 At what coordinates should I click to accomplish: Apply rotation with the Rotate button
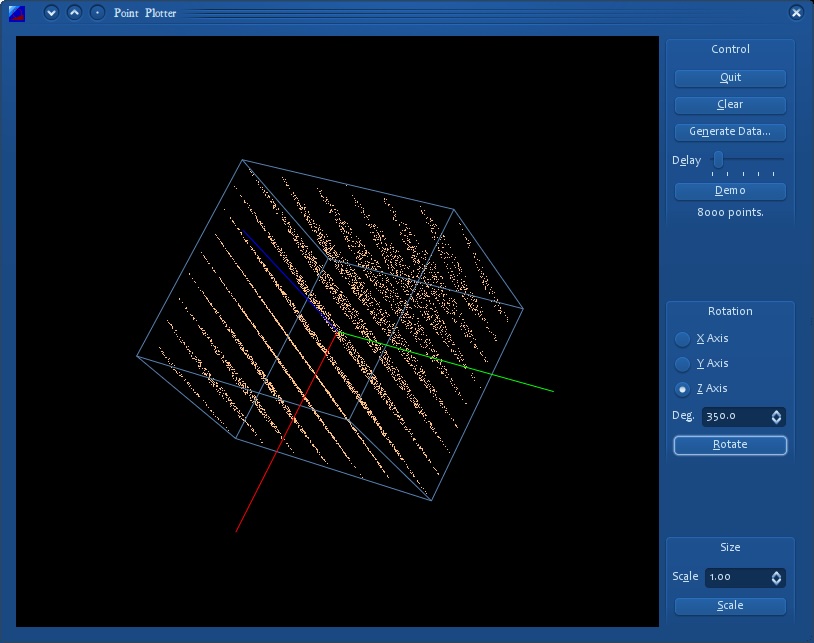[730, 445]
